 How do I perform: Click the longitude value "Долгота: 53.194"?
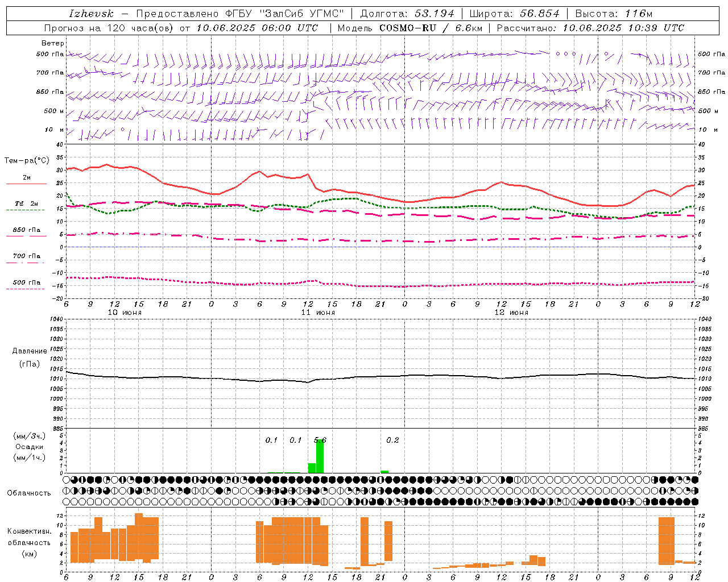(407, 14)
